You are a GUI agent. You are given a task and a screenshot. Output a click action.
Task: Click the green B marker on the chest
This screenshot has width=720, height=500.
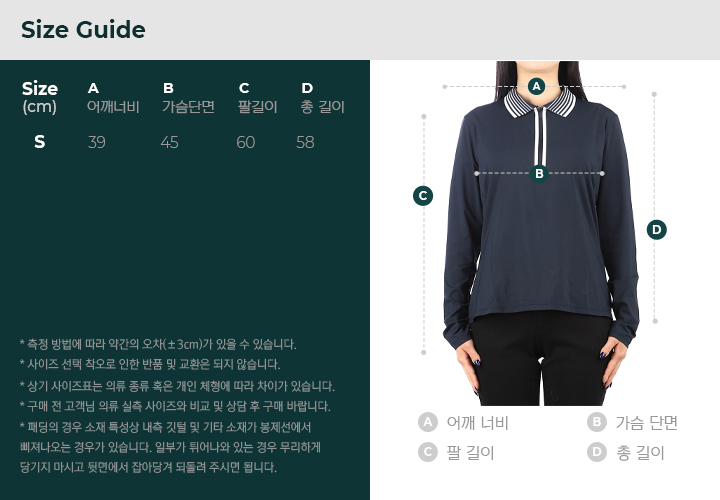[539, 174]
